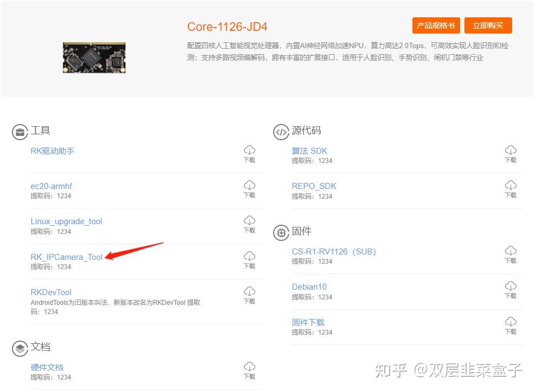
Task: Click download icon for RKDevTool
Action: (249, 292)
